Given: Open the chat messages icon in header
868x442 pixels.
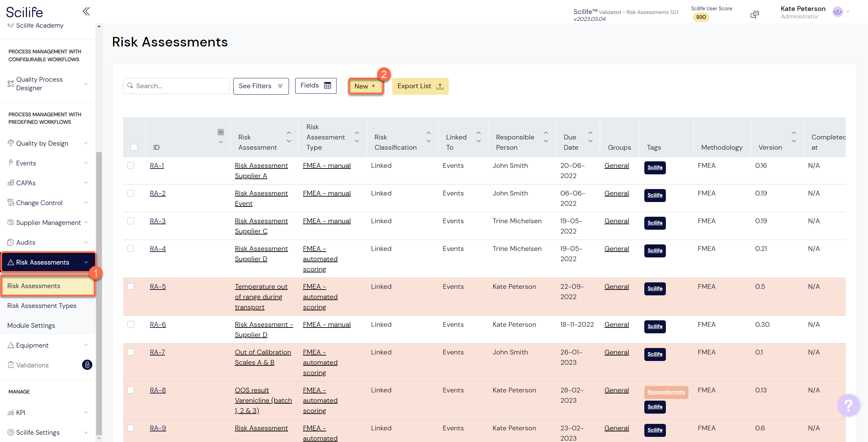Looking at the screenshot, I should coord(754,14).
